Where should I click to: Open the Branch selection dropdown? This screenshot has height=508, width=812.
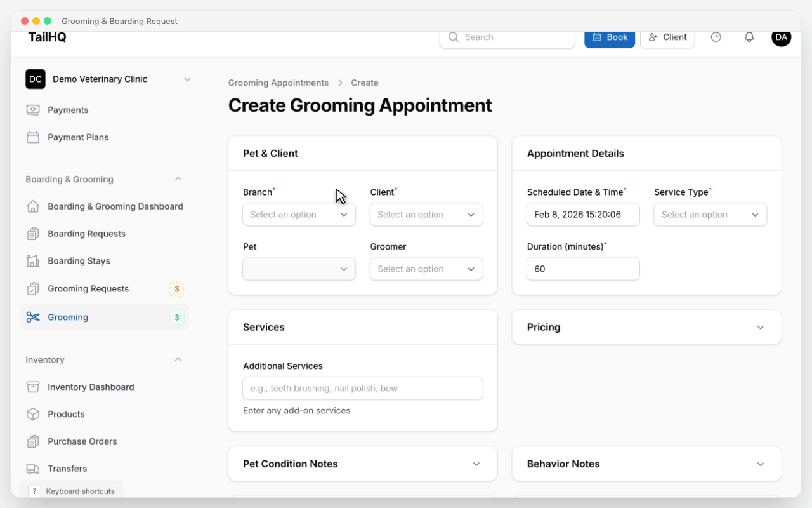pos(299,214)
